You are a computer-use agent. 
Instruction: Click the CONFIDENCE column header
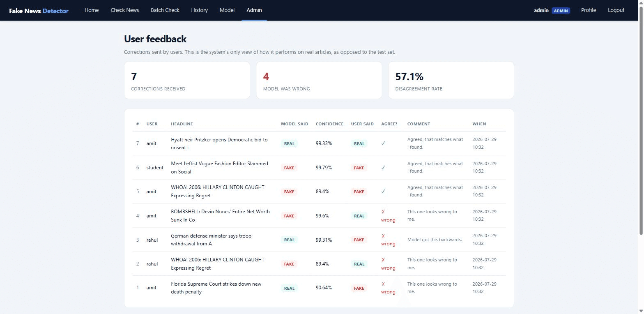[x=329, y=124]
